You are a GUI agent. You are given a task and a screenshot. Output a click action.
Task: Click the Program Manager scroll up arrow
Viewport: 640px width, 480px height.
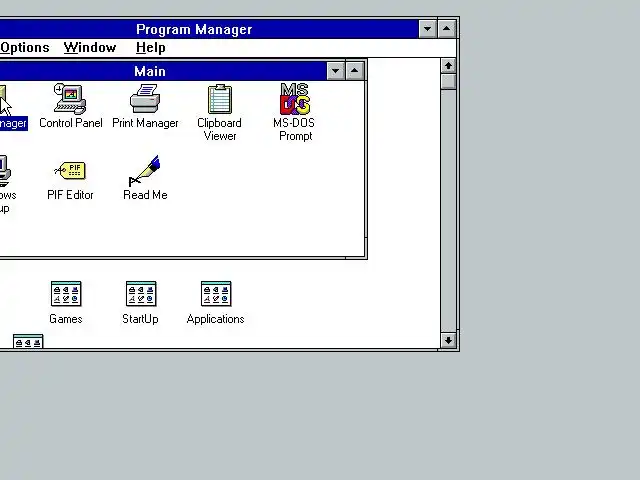click(448, 66)
